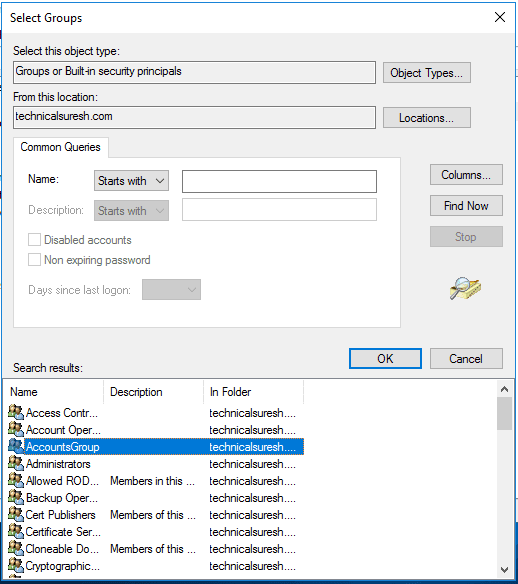
Task: Open the Description 'Starts with' dropdown
Action: click(131, 210)
